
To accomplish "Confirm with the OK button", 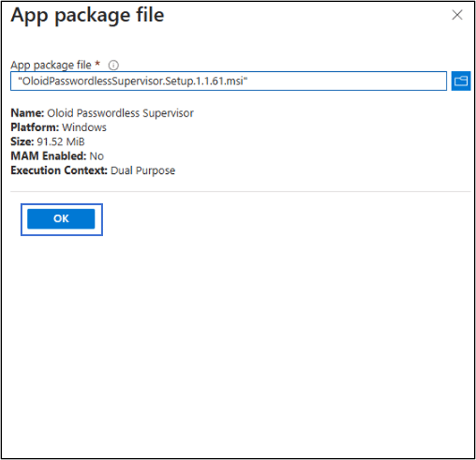I will (x=61, y=219).
